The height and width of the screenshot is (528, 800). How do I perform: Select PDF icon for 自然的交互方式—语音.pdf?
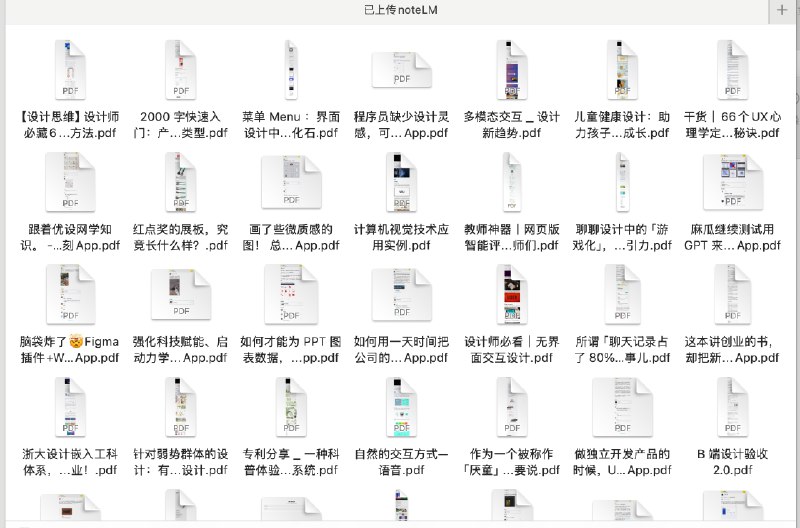(x=402, y=407)
